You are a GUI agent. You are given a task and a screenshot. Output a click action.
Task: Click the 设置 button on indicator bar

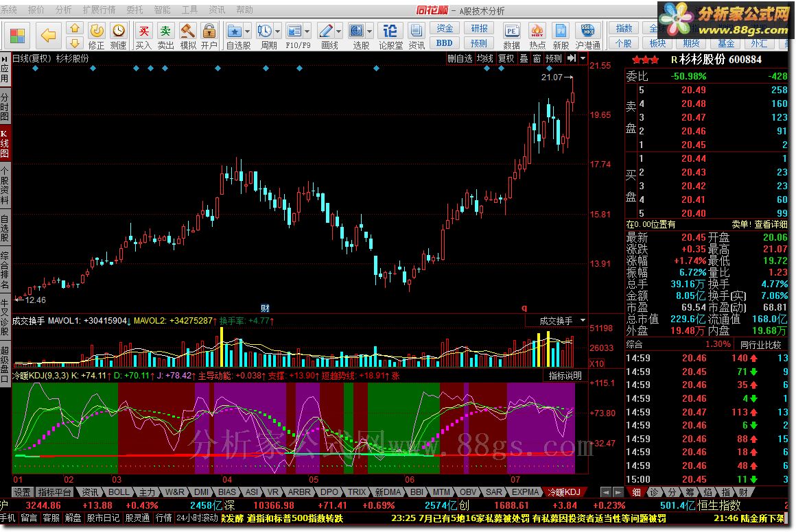pyautogui.click(x=23, y=492)
